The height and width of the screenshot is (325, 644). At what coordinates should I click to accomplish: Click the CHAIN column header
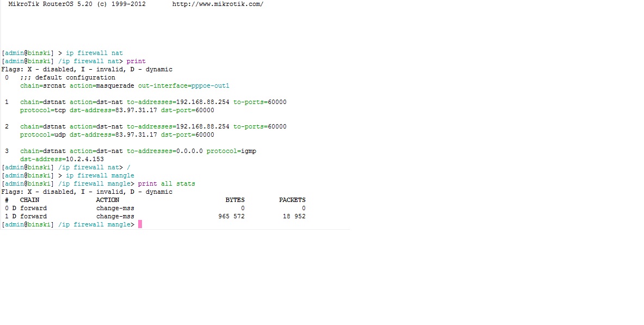[x=29, y=200]
